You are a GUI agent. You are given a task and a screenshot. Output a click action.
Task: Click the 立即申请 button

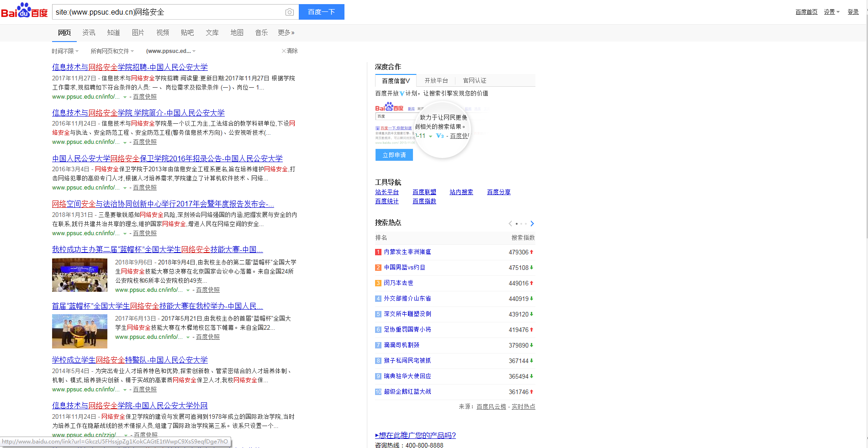coord(394,155)
